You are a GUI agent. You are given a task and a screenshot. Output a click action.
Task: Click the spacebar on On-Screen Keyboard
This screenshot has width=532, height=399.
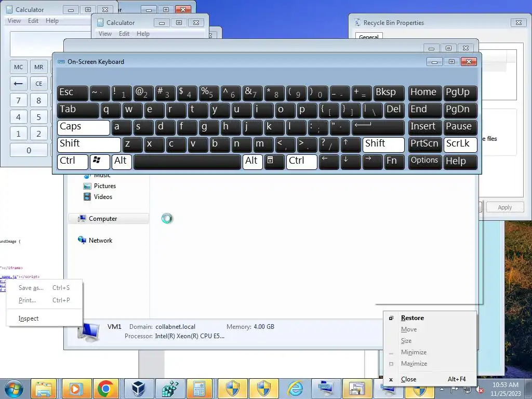(x=187, y=162)
